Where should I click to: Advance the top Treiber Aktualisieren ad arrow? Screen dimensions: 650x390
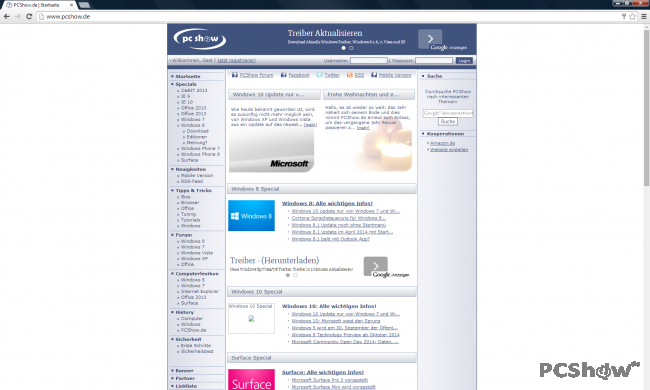point(430,39)
